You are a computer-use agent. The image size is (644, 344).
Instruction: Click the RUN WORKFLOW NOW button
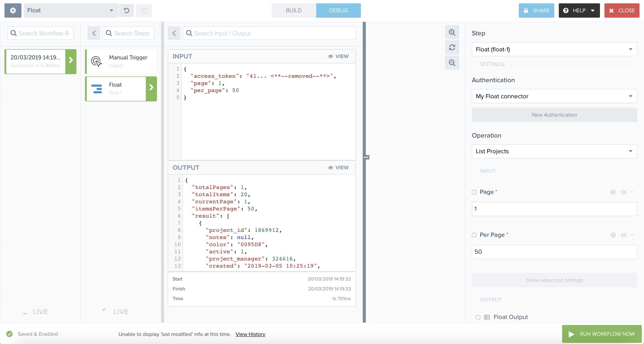click(x=602, y=334)
